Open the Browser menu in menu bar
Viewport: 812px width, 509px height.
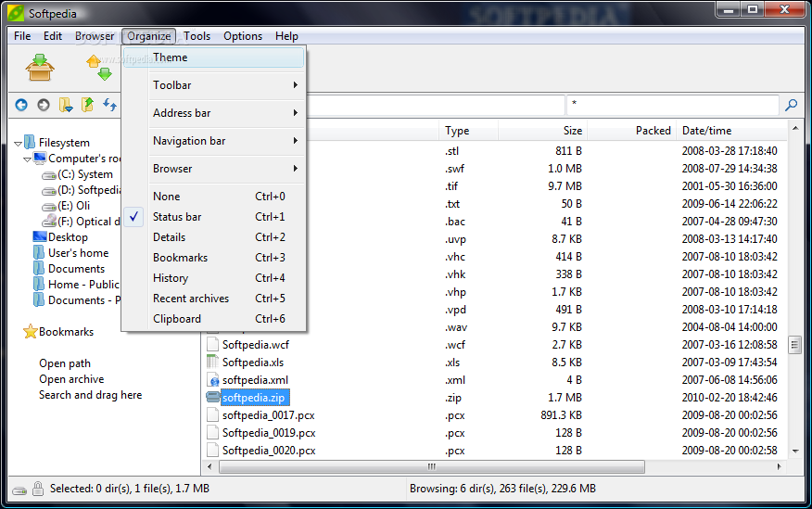(x=95, y=36)
